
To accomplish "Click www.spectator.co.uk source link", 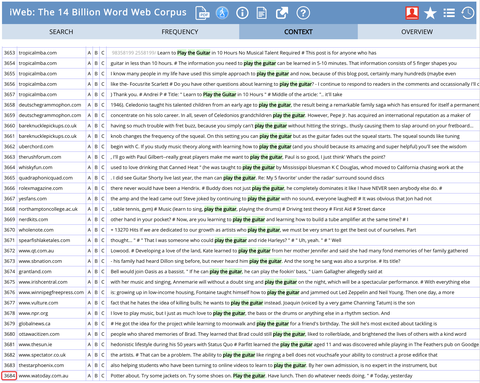I will (x=42, y=355).
